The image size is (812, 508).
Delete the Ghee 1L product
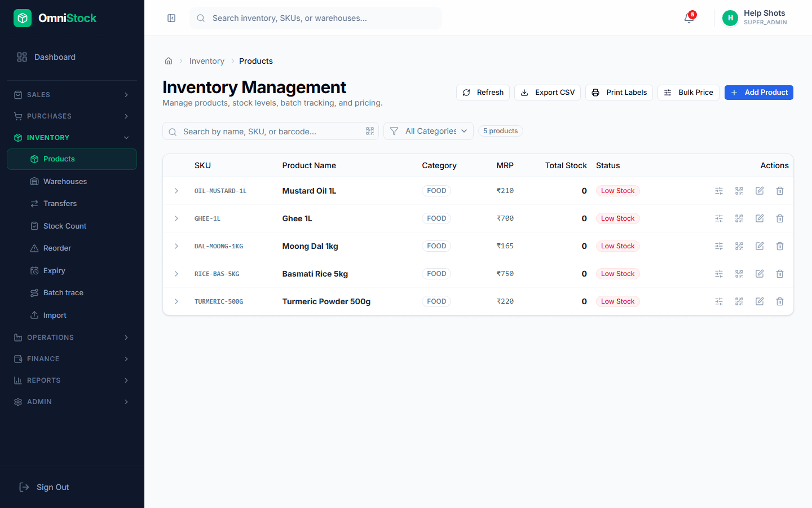[780, 218]
